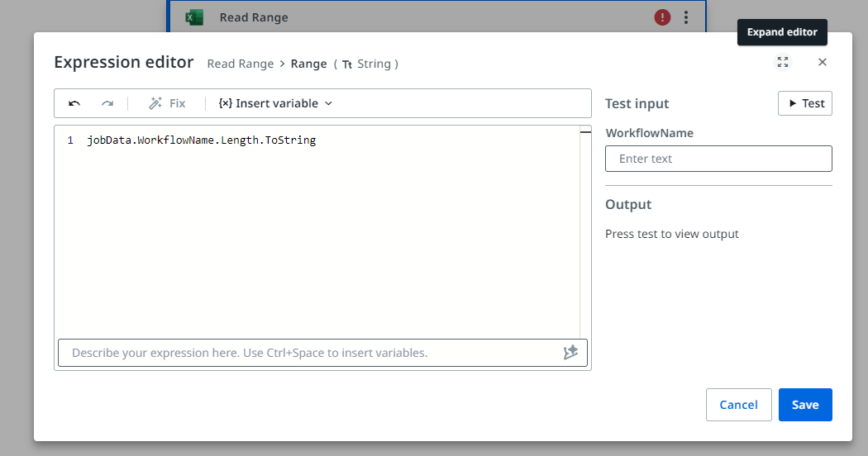Open the Insert variable dropdown
Screen dimensions: 868x456
point(275,103)
